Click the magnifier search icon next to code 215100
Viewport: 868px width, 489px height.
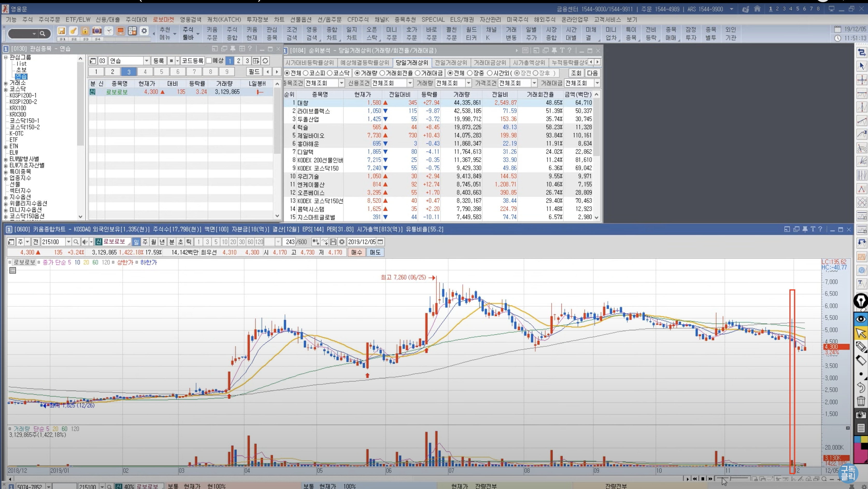click(x=76, y=242)
